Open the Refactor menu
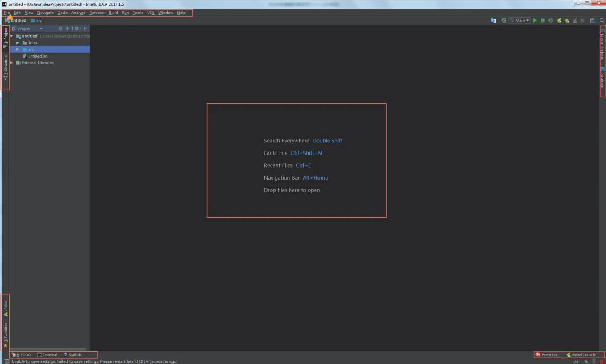606x364 pixels. pos(97,13)
